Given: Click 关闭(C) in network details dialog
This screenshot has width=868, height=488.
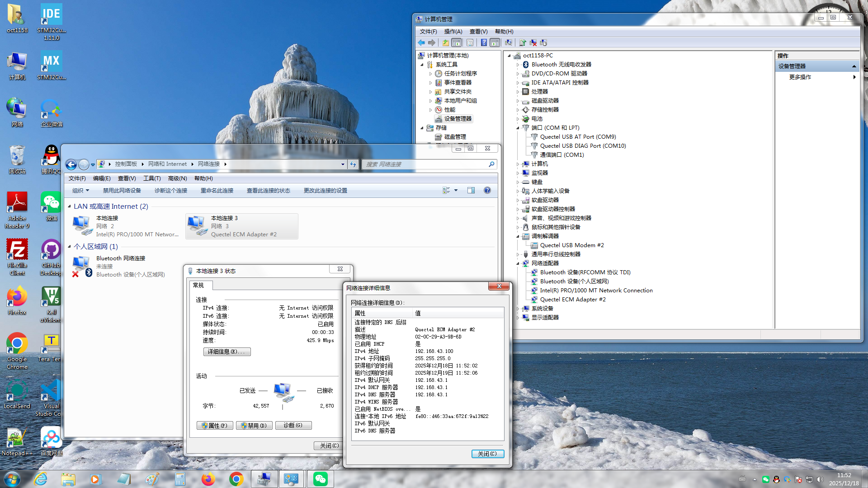Looking at the screenshot, I should point(487,454).
